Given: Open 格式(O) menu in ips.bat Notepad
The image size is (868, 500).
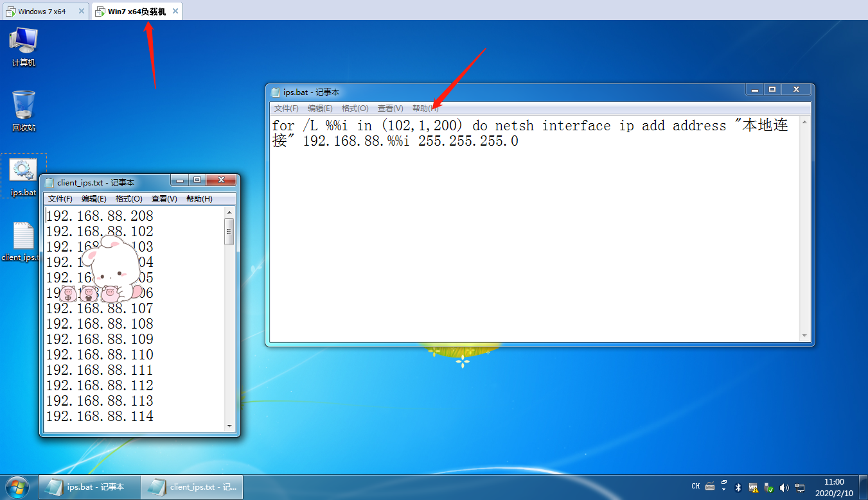Looking at the screenshot, I should coord(355,108).
